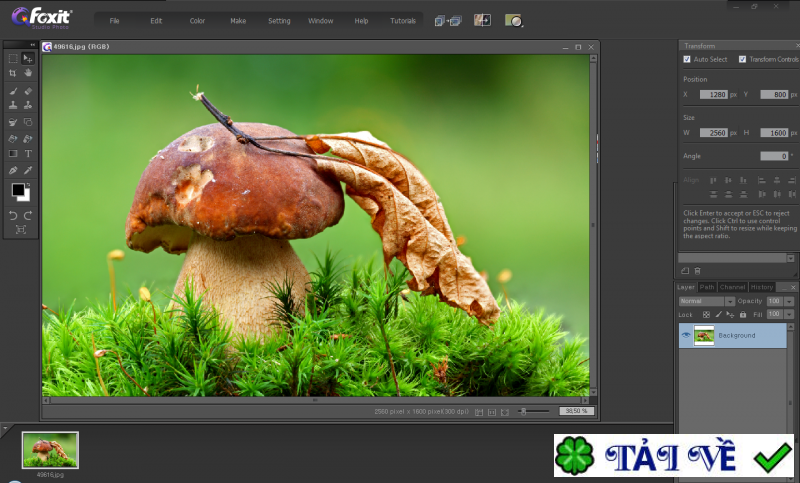Toggle the Transform Controls checkbox
This screenshot has height=483, width=800.
pos(742,60)
